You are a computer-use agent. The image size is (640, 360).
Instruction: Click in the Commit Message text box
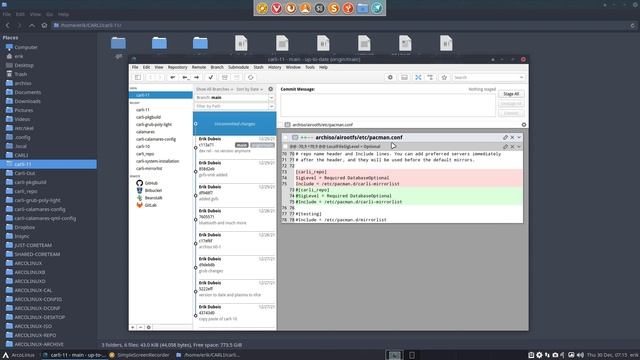(388, 105)
